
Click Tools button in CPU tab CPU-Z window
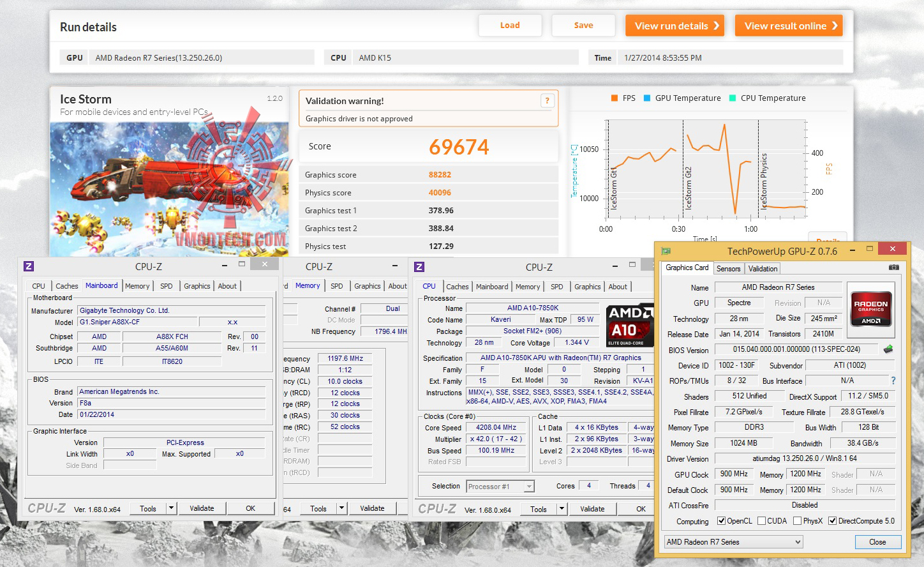pos(539,509)
